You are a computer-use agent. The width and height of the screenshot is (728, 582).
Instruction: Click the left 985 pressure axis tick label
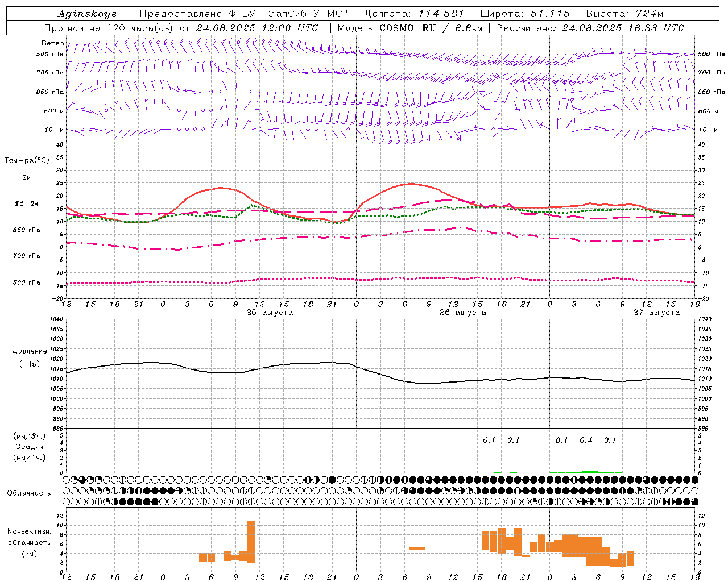coord(59,429)
